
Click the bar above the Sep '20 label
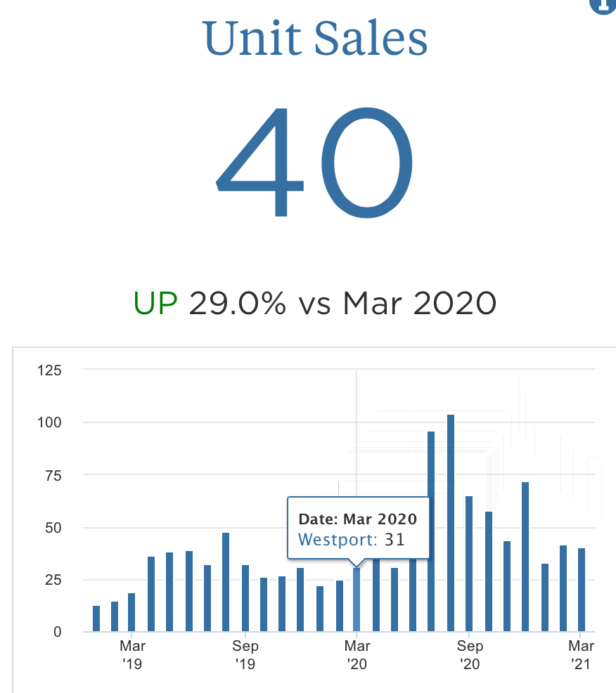[469, 564]
